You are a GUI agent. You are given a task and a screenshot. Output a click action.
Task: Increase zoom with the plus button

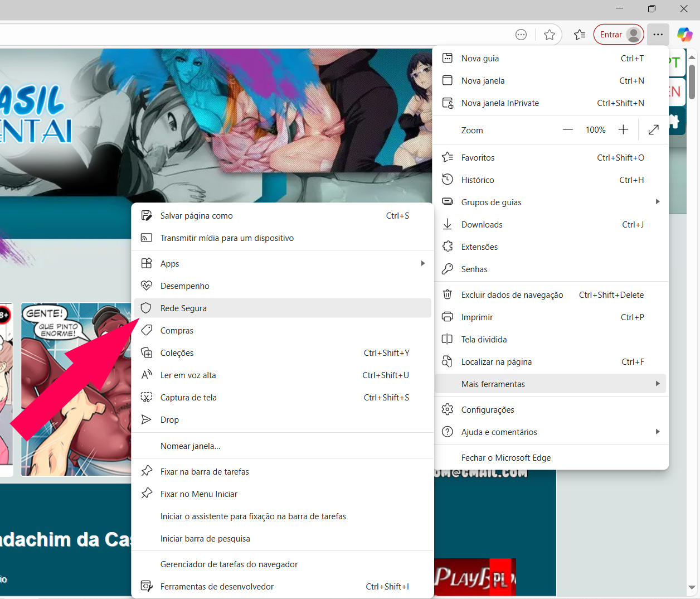(623, 130)
